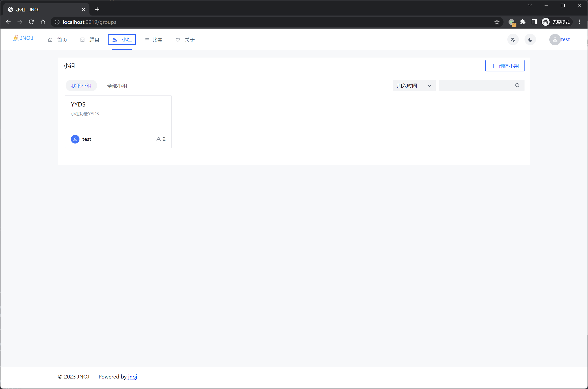Switch to 我的小组 tab
Viewport: 588px width, 389px height.
81,86
